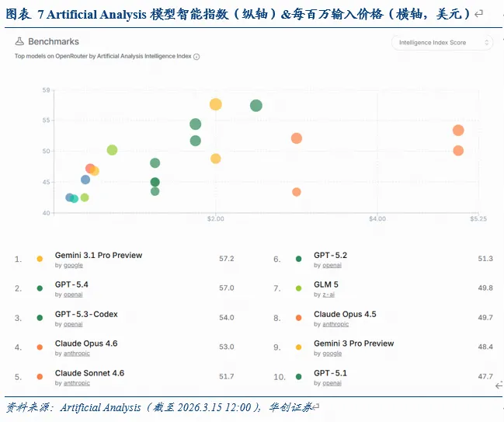Click the $5.25 axis label
504x422 pixels.
click(478, 219)
